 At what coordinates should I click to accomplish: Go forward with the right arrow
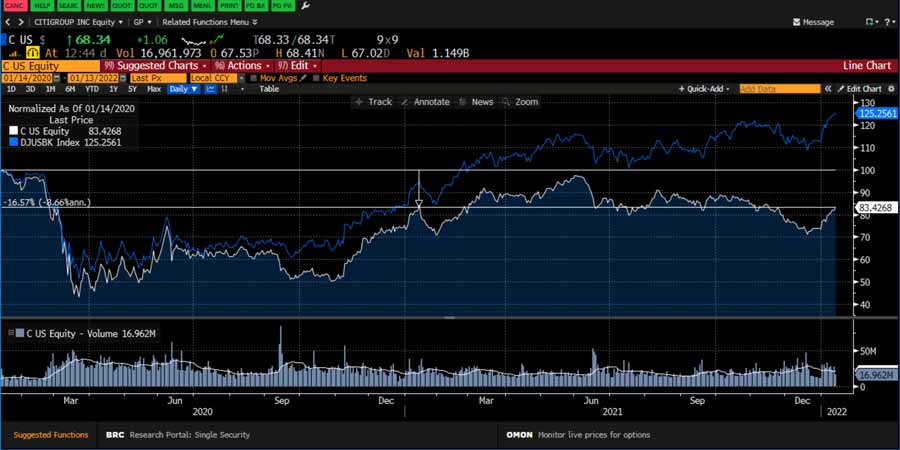coord(21,22)
